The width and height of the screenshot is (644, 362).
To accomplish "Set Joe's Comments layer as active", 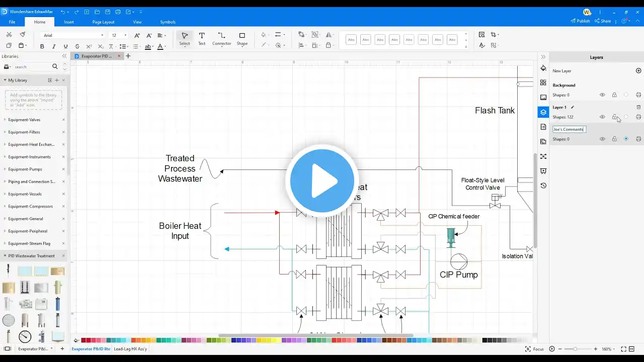I will [x=626, y=139].
